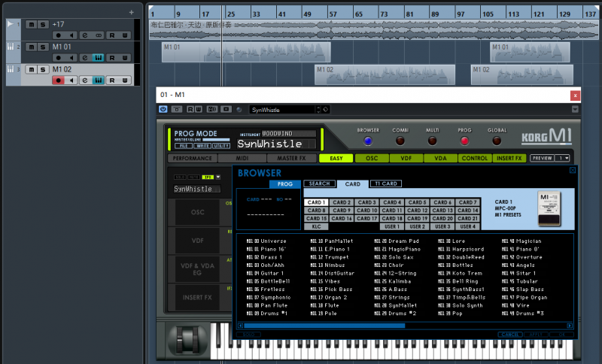
Task: Open the edit instrument button on M1 01 track
Action: coord(85,58)
